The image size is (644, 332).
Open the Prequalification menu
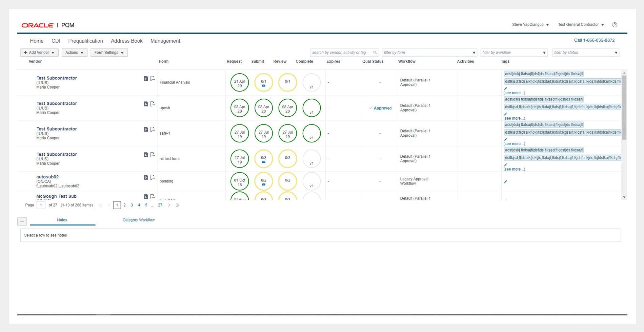point(85,41)
